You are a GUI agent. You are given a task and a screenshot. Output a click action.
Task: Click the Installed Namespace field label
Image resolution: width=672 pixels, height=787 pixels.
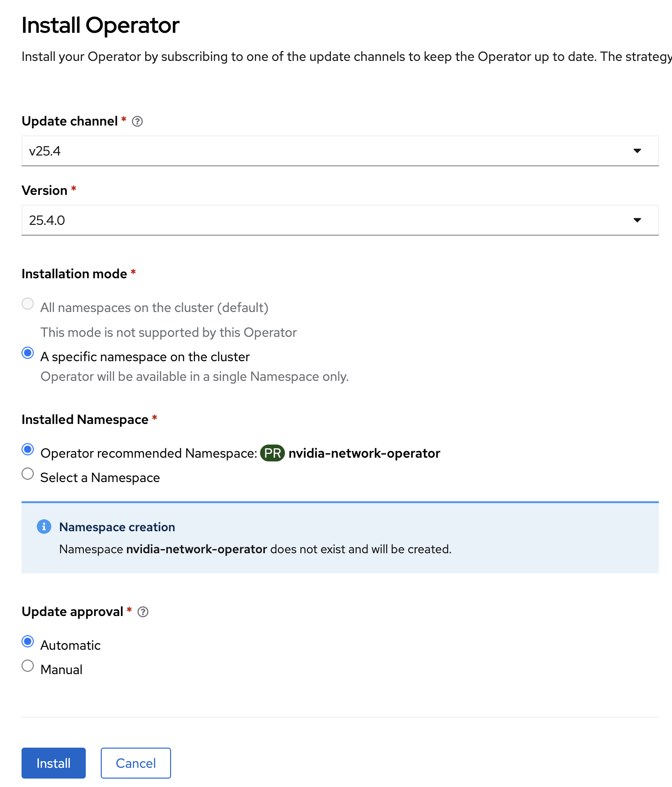point(85,420)
